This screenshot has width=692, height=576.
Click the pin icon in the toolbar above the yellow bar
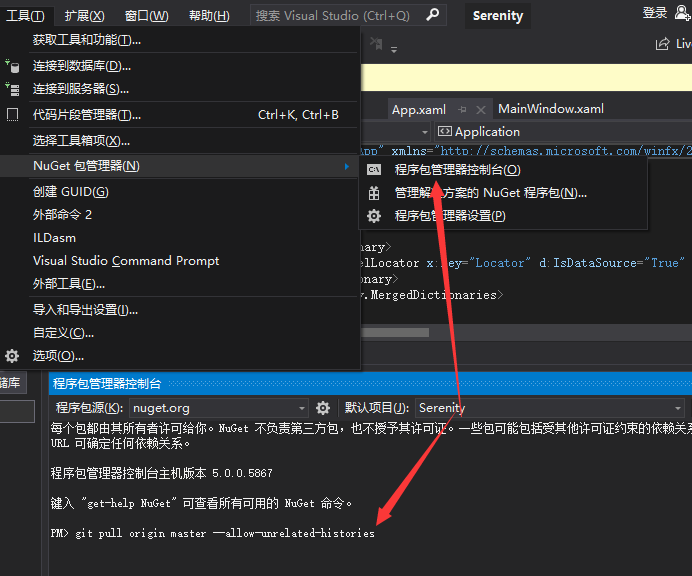click(x=376, y=43)
